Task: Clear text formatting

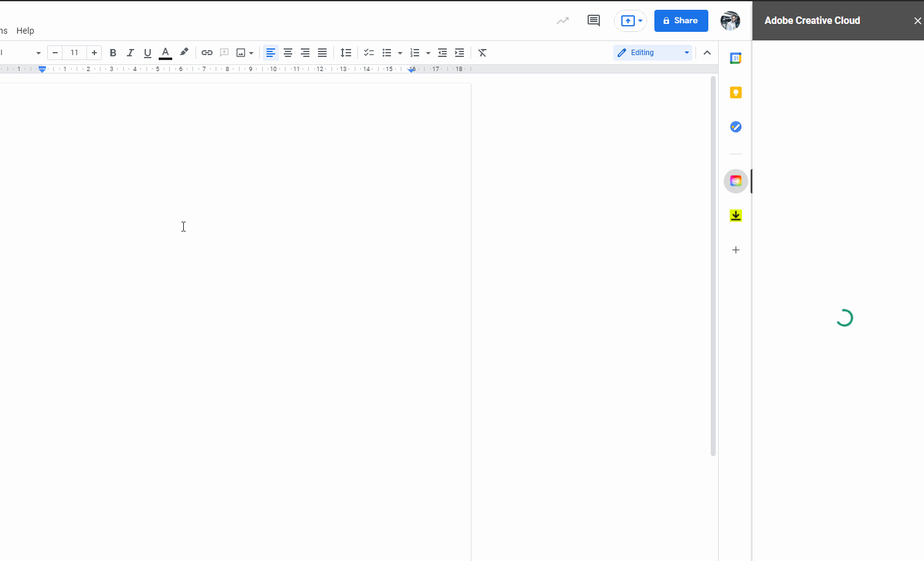Action: [x=482, y=53]
